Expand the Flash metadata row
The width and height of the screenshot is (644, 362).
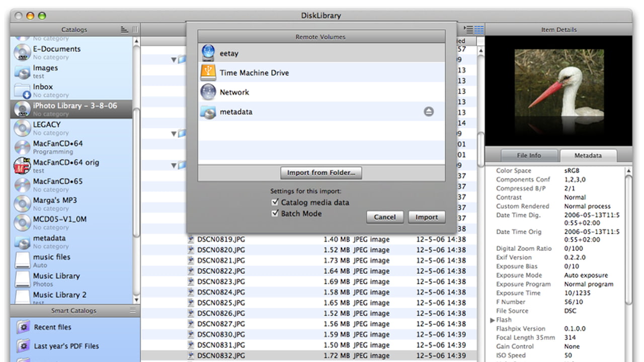pos(493,320)
